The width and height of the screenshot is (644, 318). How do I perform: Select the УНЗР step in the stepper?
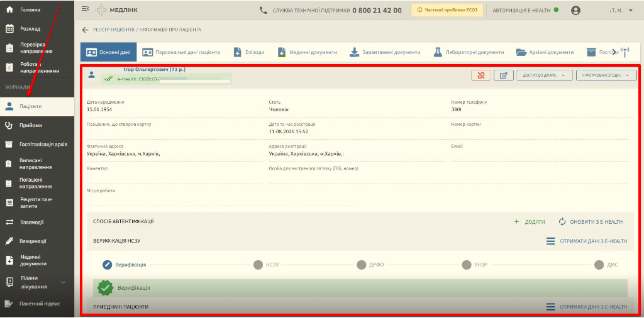click(474, 265)
